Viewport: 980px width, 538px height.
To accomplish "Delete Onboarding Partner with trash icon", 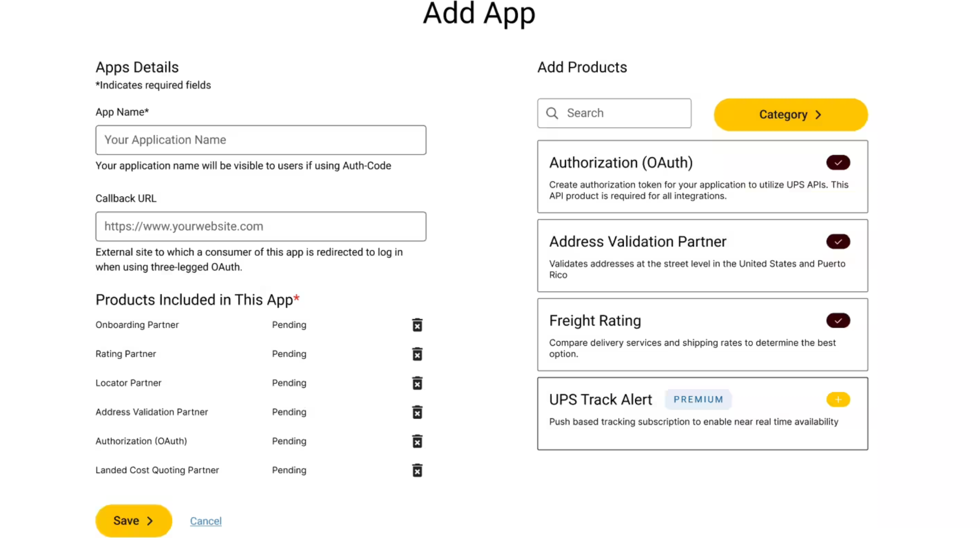I will [x=417, y=325].
